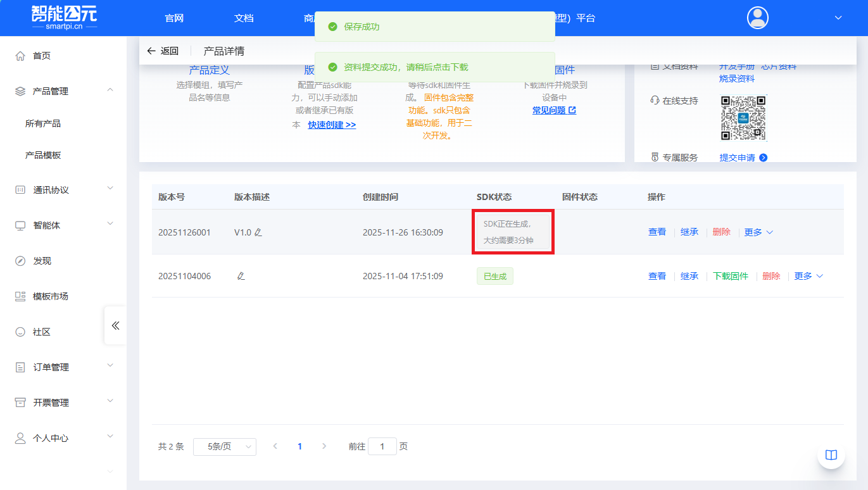Click the 提交申请 arrow link
868x490 pixels.
(x=743, y=158)
